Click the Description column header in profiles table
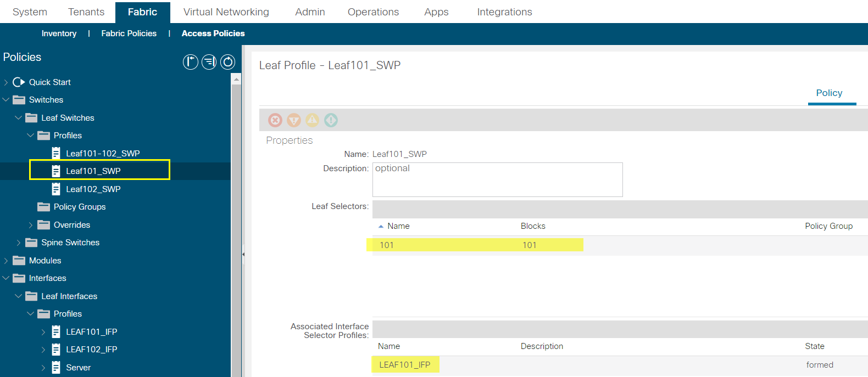Viewport: 868px width, 377px height. point(542,346)
